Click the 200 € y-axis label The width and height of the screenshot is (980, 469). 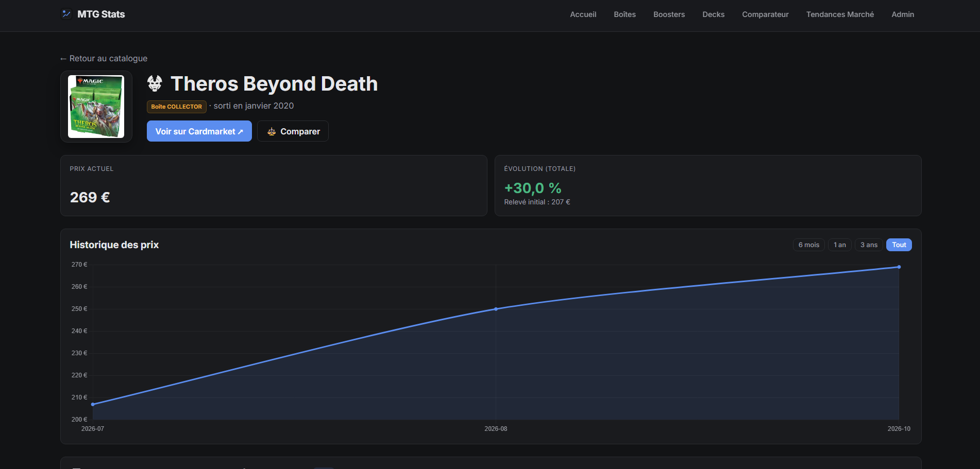click(x=79, y=420)
